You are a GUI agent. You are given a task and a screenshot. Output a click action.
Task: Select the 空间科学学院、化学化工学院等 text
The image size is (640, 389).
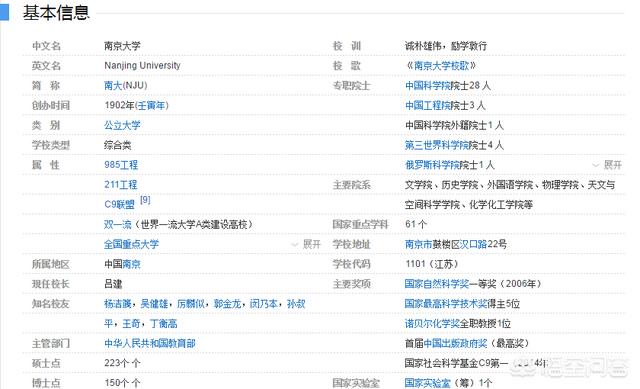(x=469, y=205)
